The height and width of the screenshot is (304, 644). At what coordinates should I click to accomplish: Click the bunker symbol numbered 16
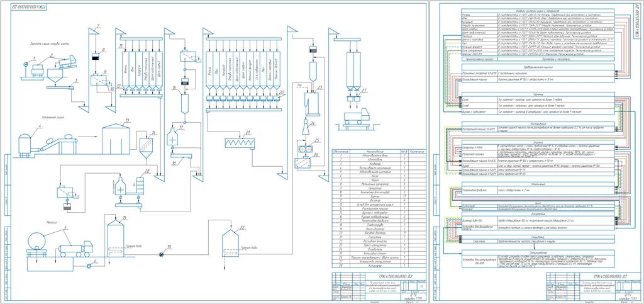click(x=184, y=104)
